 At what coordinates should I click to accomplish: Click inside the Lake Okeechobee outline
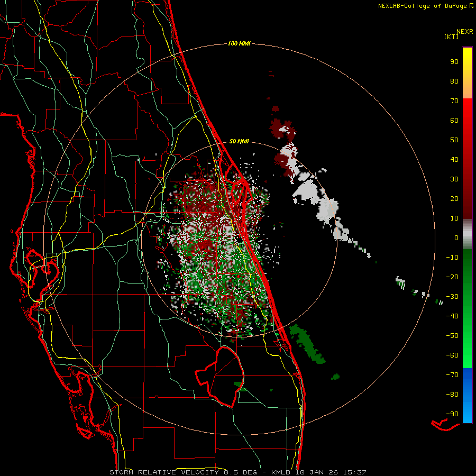click(x=225, y=377)
